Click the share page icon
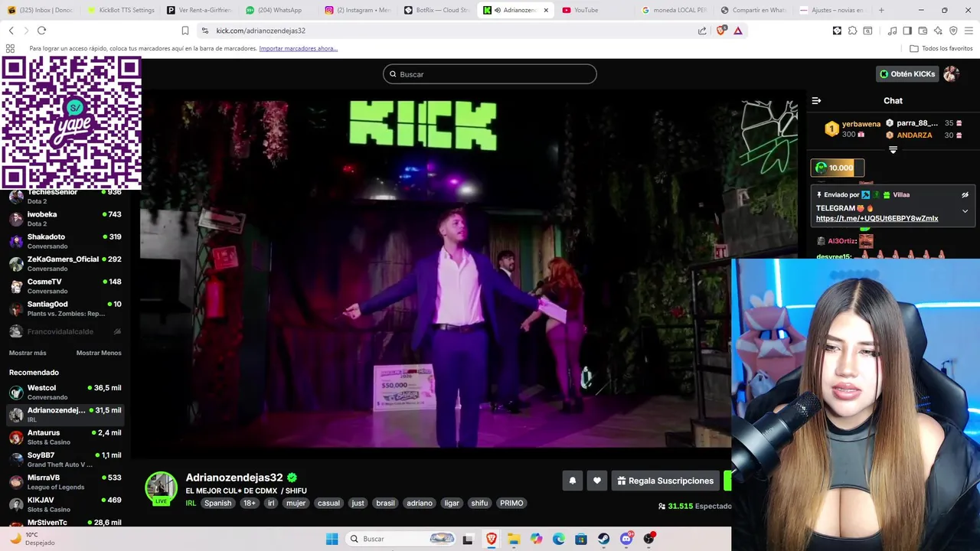Viewport: 980px width, 551px height. [x=702, y=31]
